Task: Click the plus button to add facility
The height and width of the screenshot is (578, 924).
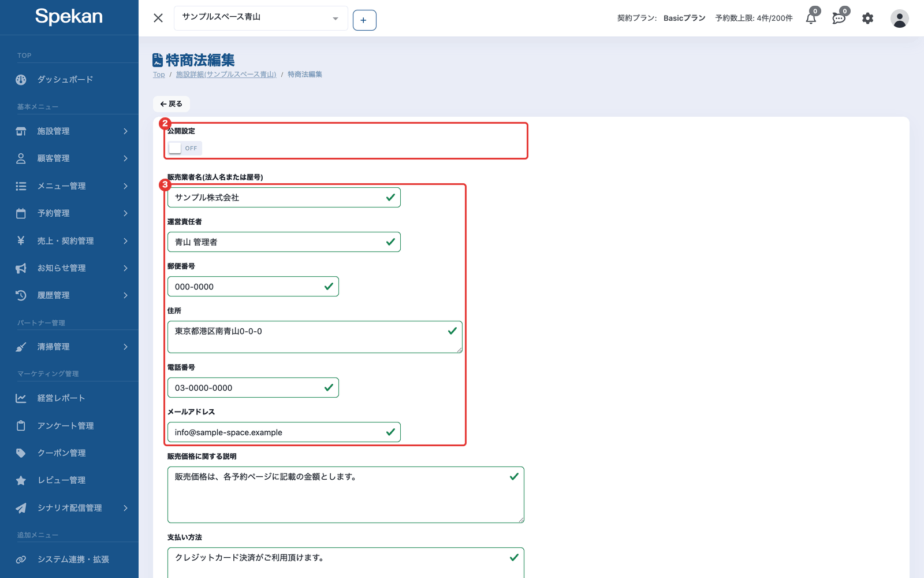Action: 364,20
